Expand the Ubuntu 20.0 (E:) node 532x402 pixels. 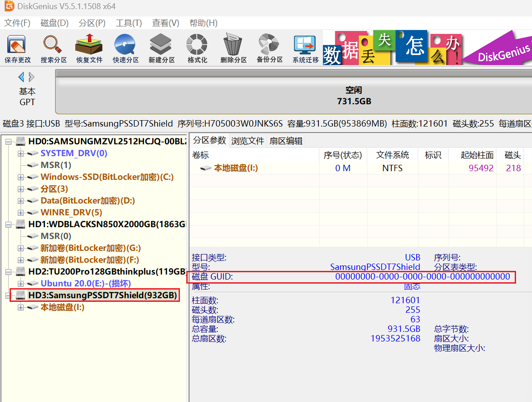coord(20,284)
